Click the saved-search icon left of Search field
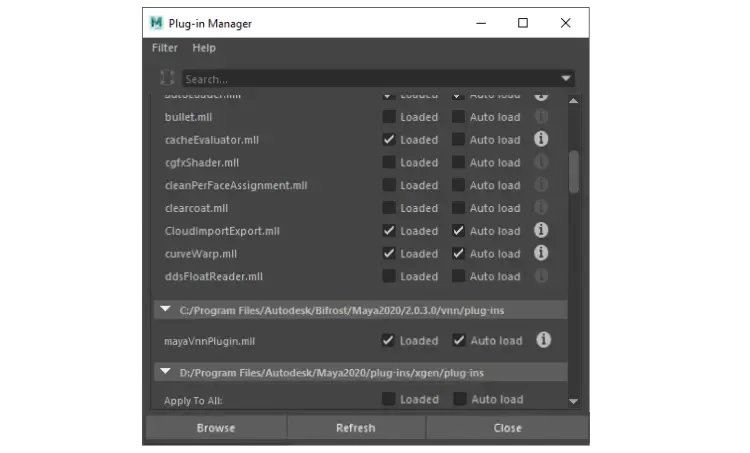Viewport: 750px width, 453px height. (x=167, y=77)
